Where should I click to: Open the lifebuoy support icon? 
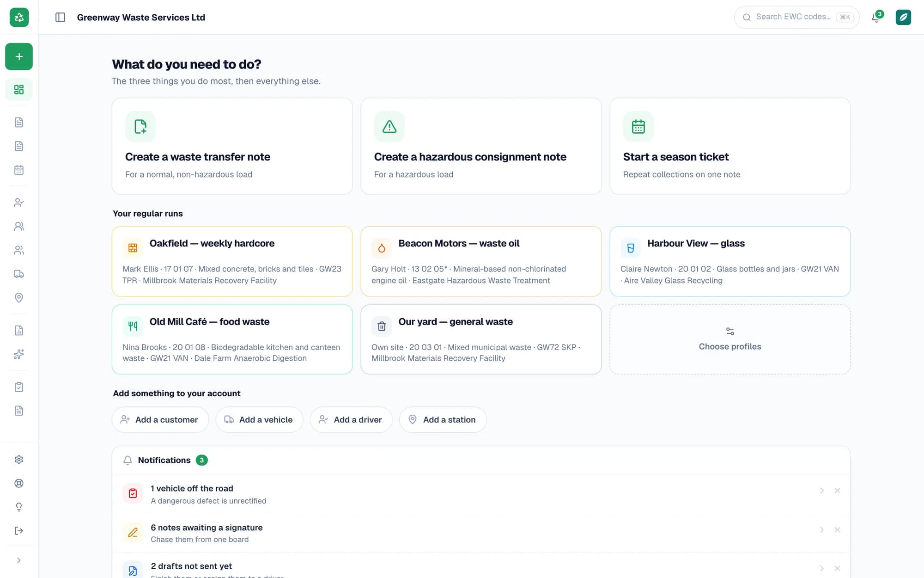pyautogui.click(x=19, y=483)
